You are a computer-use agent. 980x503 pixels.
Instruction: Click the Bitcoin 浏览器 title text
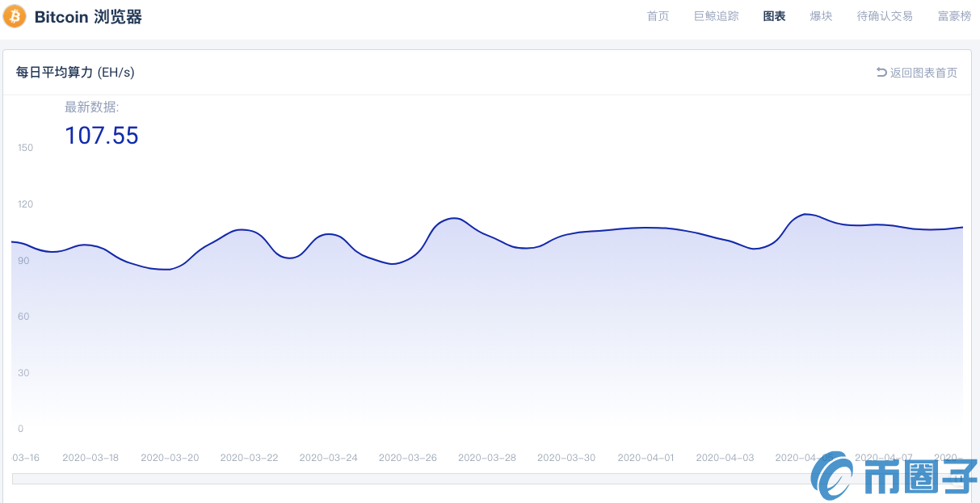(x=86, y=16)
